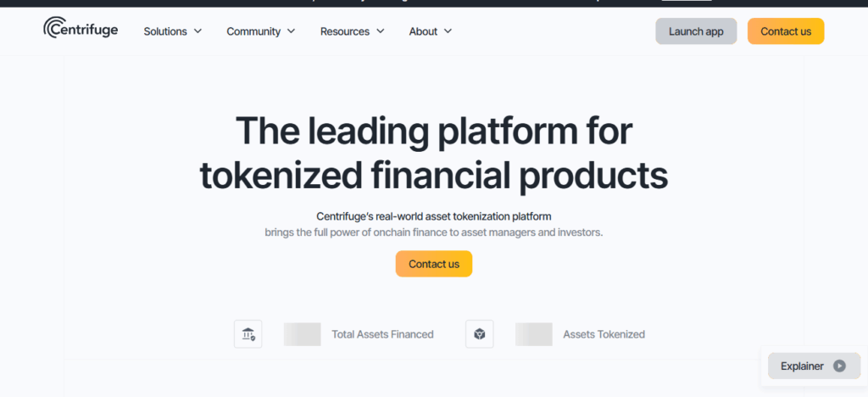Expand the Resources chevron arrow
Viewport: 868px width, 397px height.
point(381,31)
